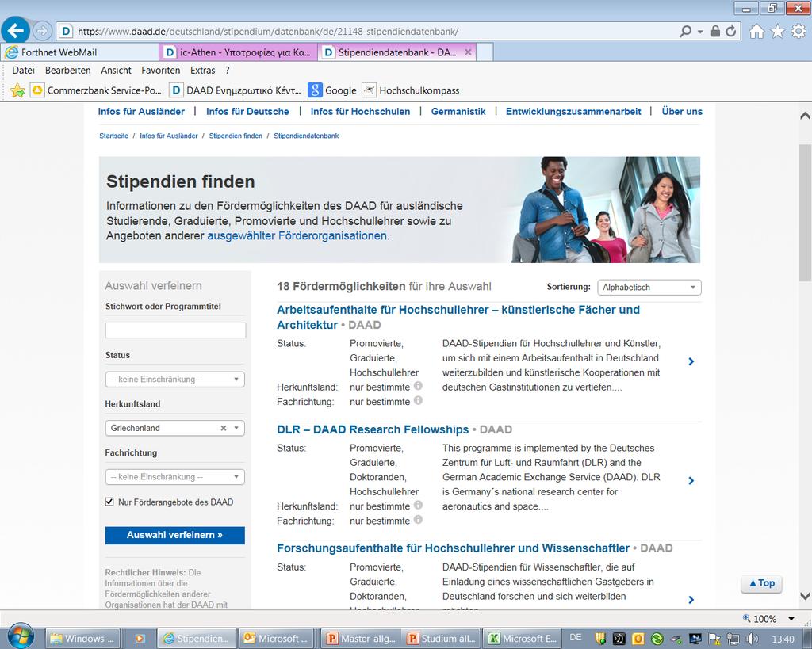
Task: Click the browser address bar URL
Action: pos(268,32)
